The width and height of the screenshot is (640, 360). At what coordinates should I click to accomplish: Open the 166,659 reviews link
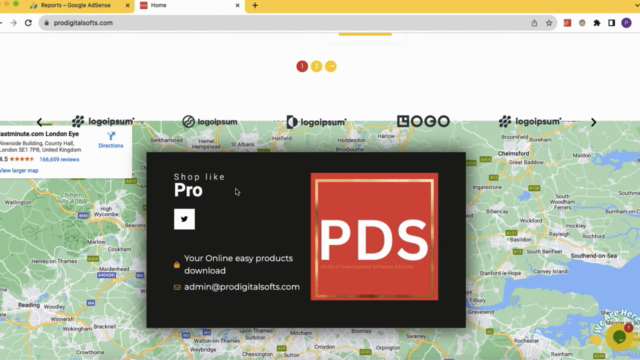59,160
